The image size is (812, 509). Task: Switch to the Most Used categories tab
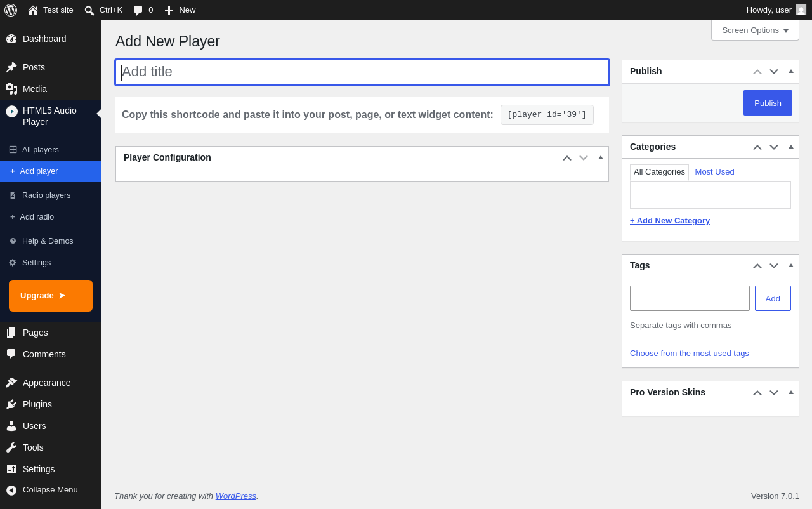pyautogui.click(x=714, y=172)
